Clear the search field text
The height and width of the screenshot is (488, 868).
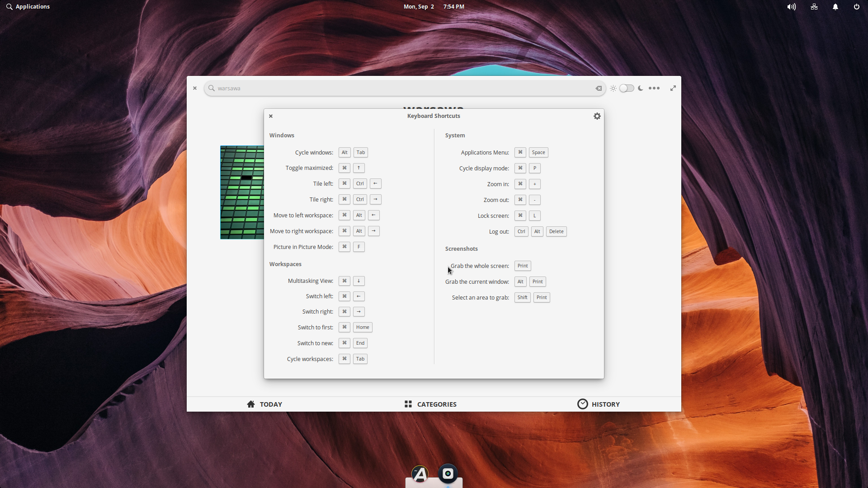click(x=599, y=89)
